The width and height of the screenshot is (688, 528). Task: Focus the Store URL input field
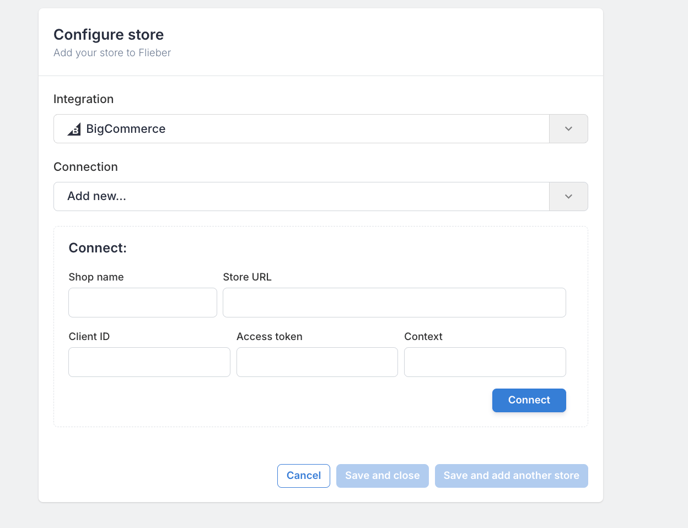coord(394,302)
